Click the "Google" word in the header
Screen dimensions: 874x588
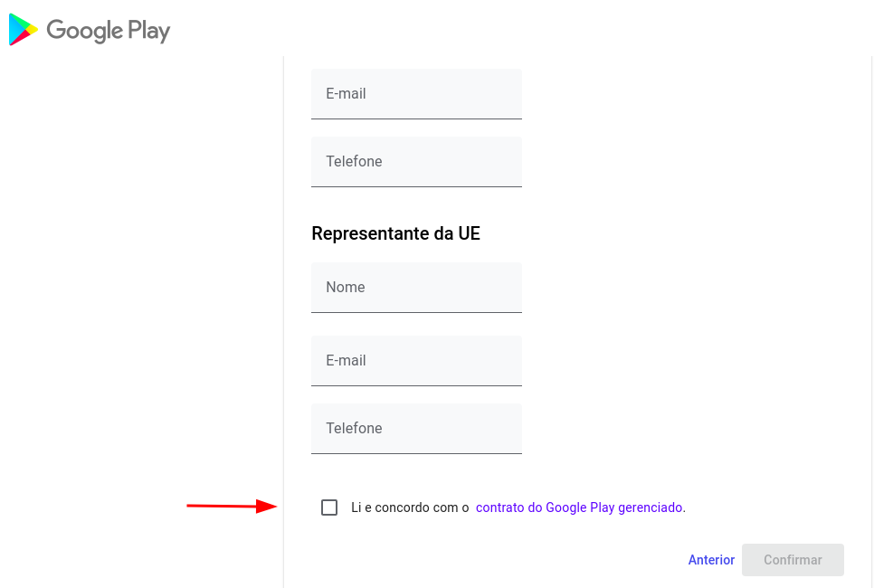pyautogui.click(x=84, y=31)
